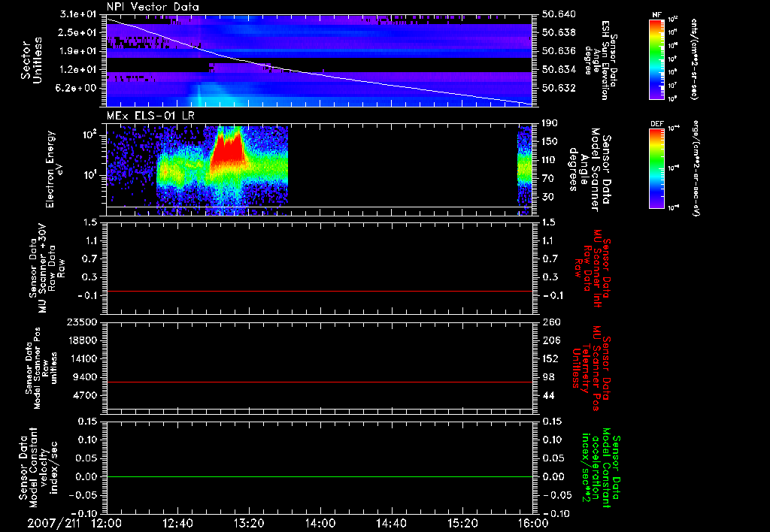Click the DEF color scale bar

point(656,168)
